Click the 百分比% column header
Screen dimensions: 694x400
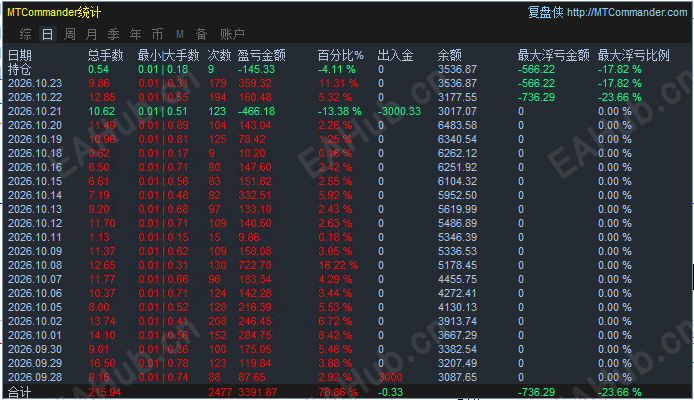pos(340,55)
